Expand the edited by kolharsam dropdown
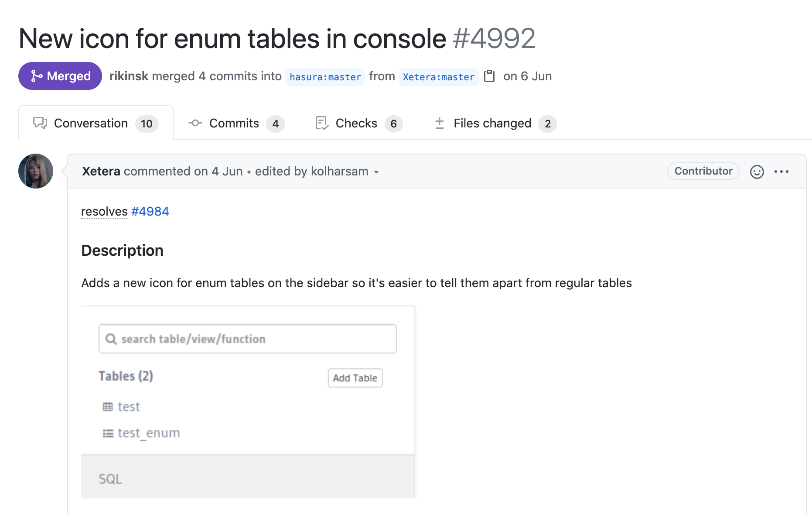 pyautogui.click(x=376, y=172)
